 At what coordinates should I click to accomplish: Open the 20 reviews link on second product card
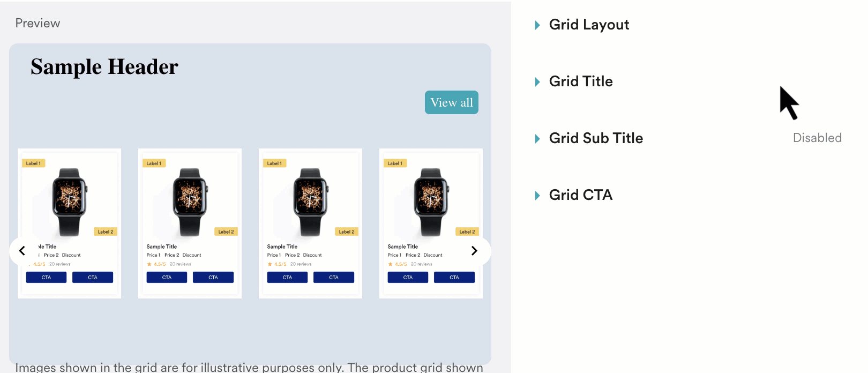click(181, 264)
